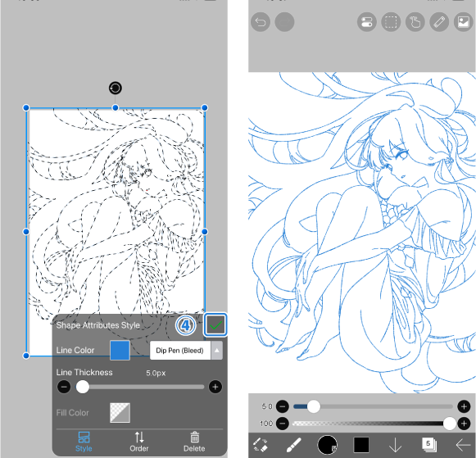Screen dimensions: 476x458
Task: Open the ruler tool icon
Action: click(439, 22)
